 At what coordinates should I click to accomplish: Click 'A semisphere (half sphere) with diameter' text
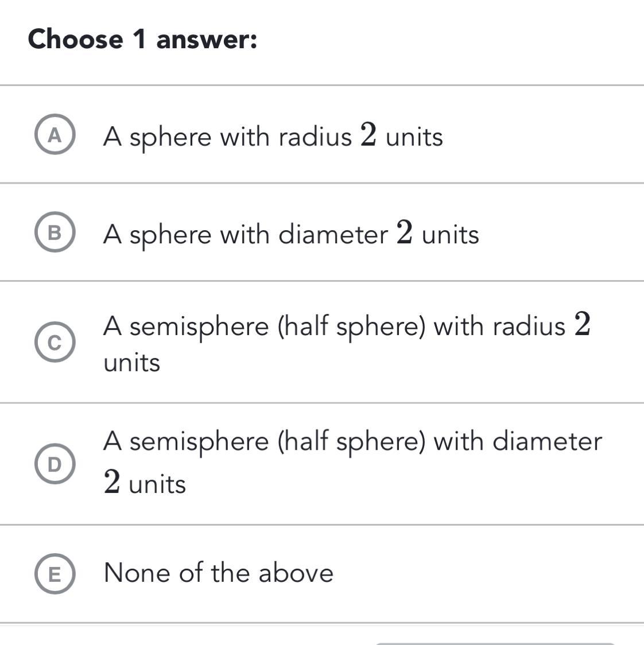(x=352, y=441)
